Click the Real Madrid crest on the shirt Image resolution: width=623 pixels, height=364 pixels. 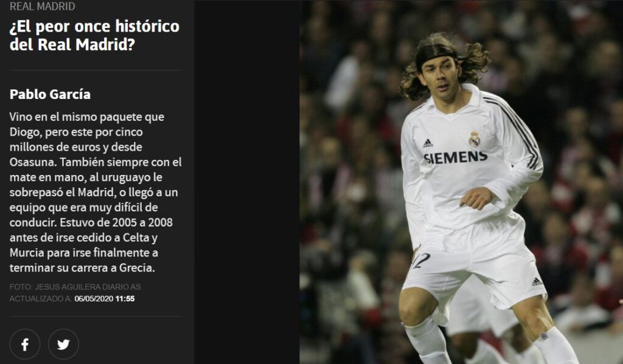[x=475, y=139]
